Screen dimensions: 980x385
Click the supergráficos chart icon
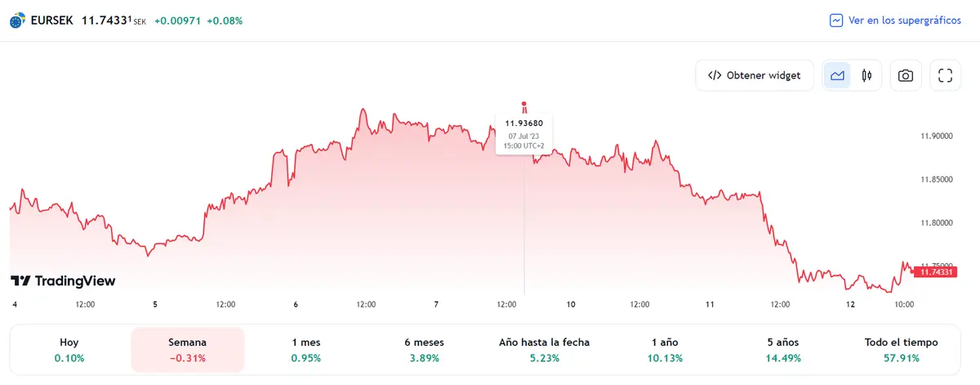point(836,20)
